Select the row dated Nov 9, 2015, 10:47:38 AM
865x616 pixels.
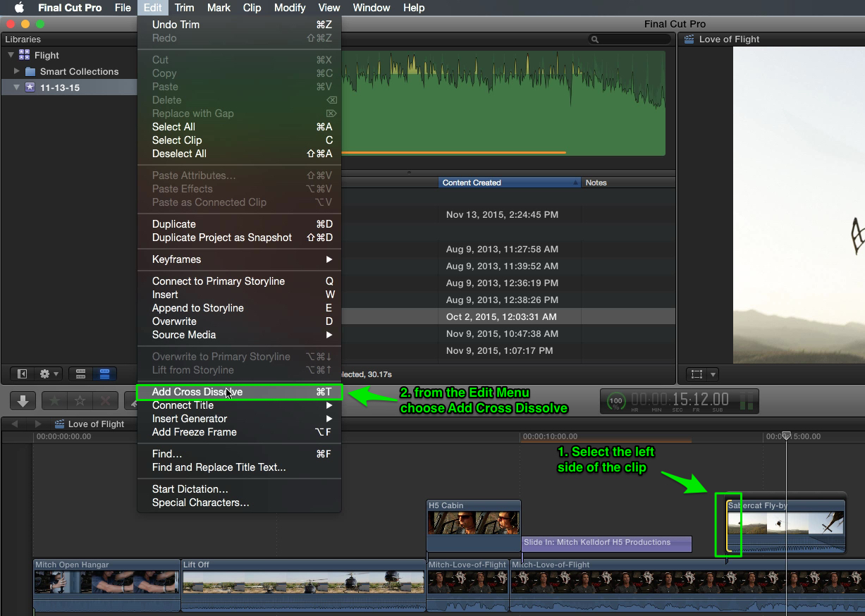(508, 334)
